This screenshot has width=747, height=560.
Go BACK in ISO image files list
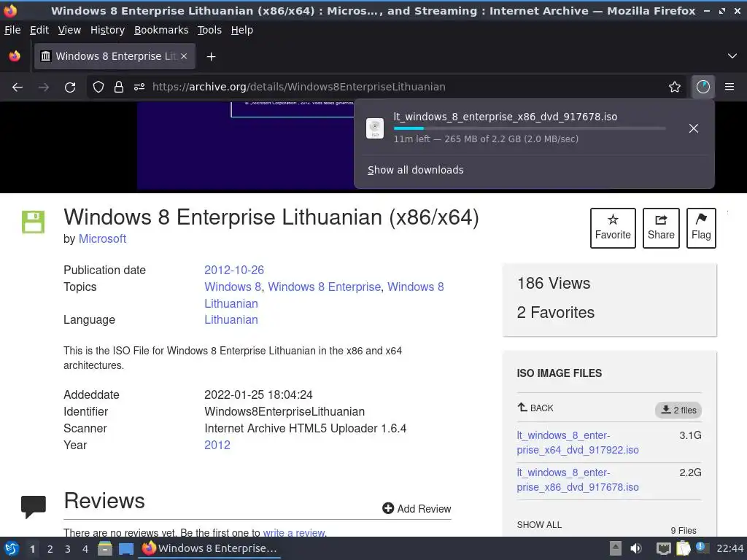[x=535, y=408]
